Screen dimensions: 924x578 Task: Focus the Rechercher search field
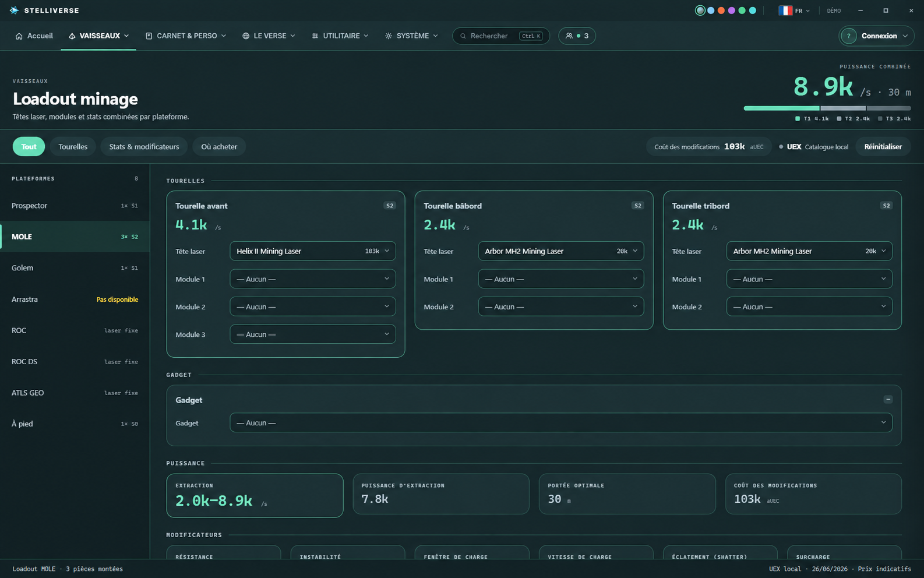[501, 36]
